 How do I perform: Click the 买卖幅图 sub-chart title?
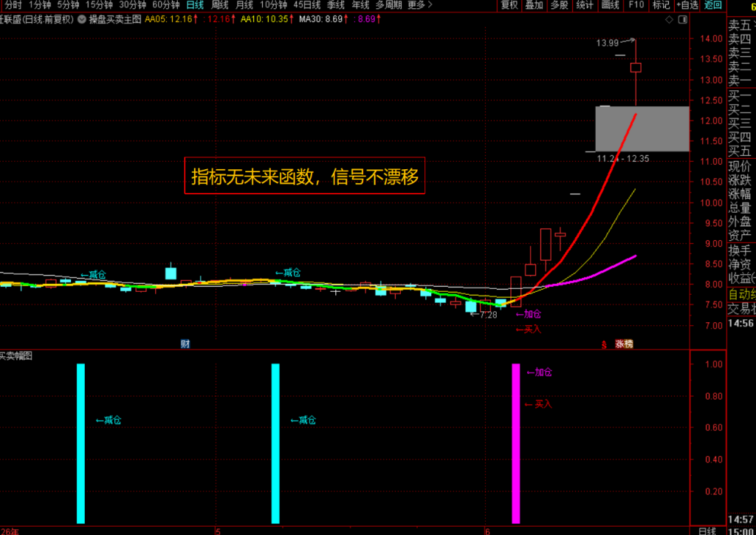point(16,355)
